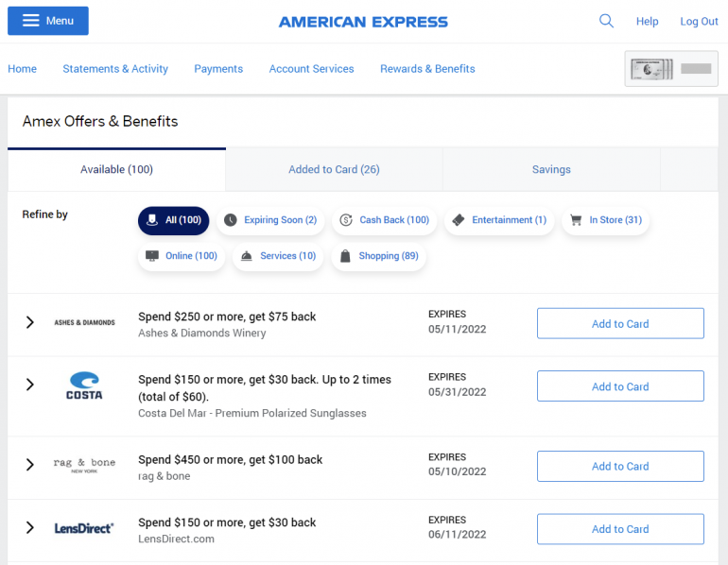Add Ashes & Diamonds offer to card
Image resolution: width=728 pixels, height=565 pixels.
[620, 324]
